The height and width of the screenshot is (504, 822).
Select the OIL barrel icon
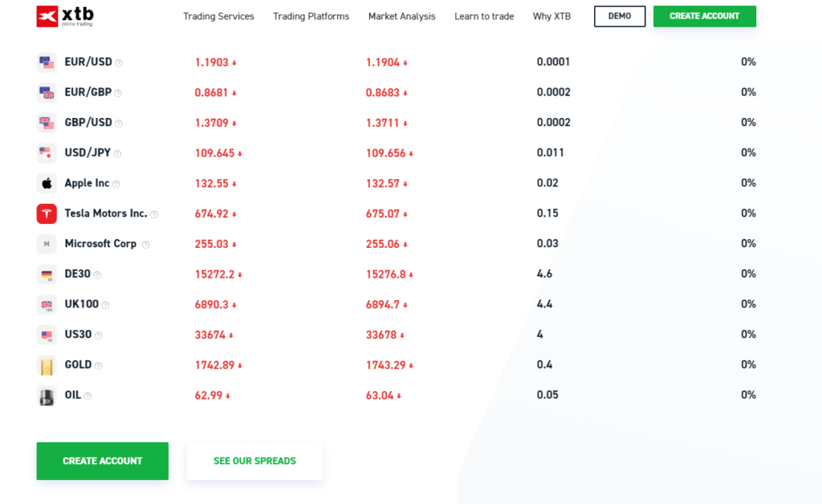click(x=46, y=395)
